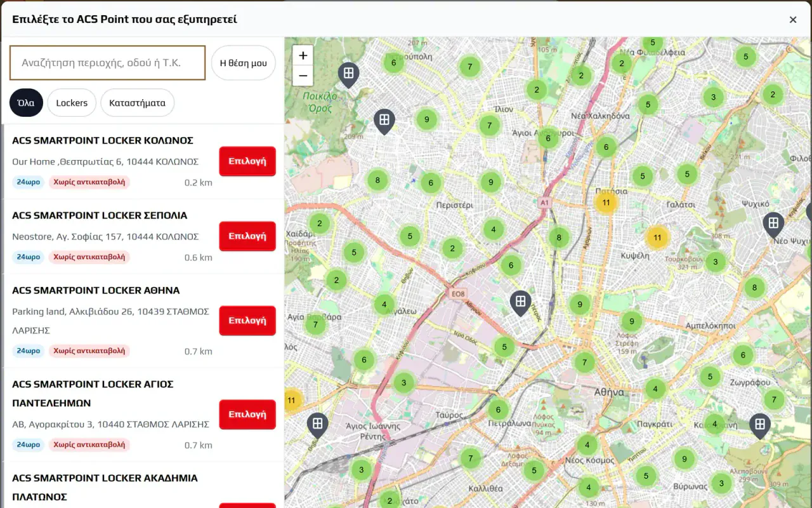Click Χωρίς αντικαταβολή badge on ΣΕΠΟΛΙΑ row
Viewport: 812px width, 508px height.
(89, 257)
